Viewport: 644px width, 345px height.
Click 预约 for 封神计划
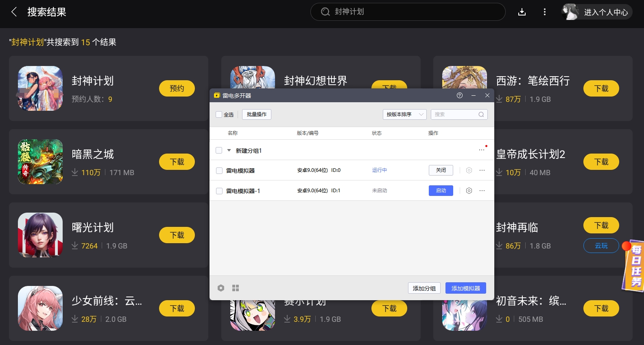[177, 88]
